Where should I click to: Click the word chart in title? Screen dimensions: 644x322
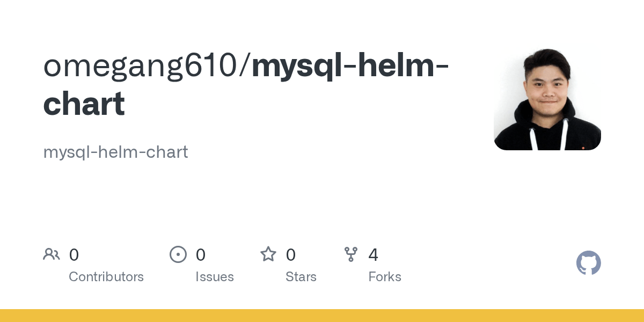tap(84, 104)
